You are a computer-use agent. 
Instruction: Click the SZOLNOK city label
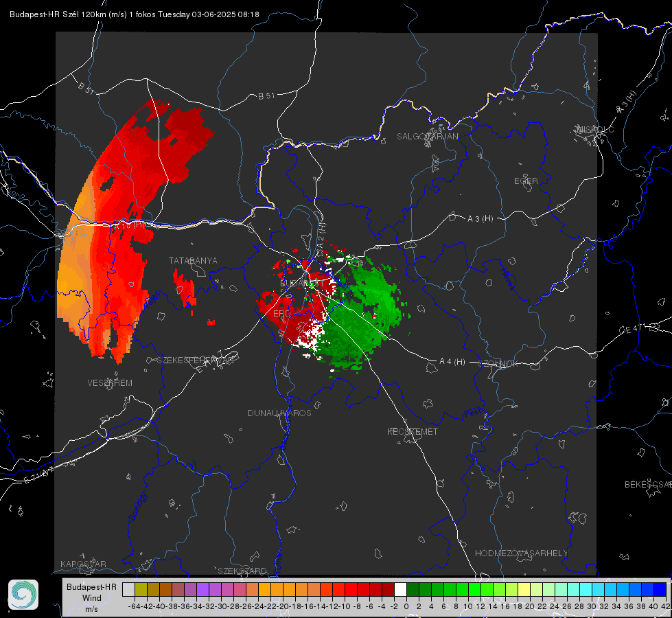[x=498, y=364]
